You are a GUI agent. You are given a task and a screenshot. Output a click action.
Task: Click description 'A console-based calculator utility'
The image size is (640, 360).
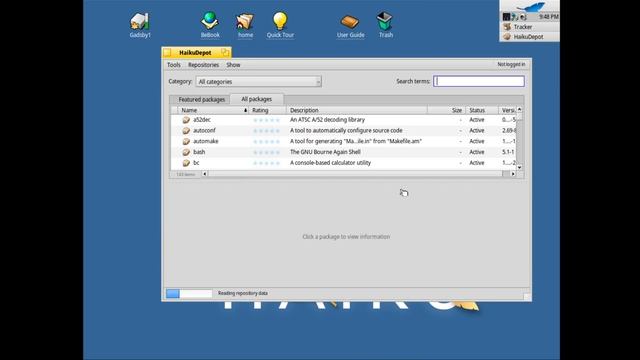point(330,163)
